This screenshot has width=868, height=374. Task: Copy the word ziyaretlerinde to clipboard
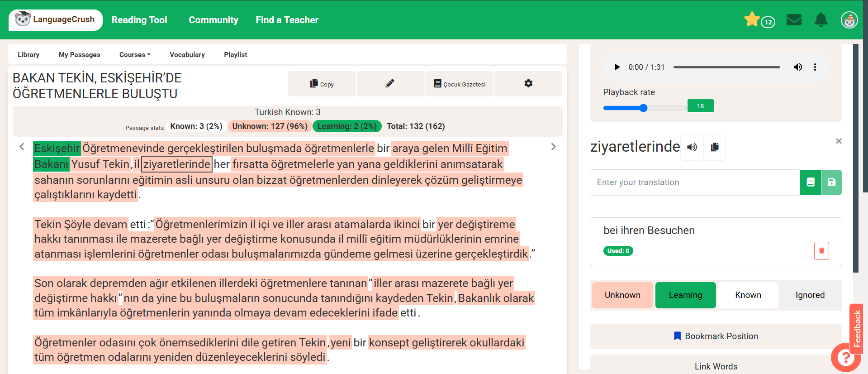coord(715,147)
